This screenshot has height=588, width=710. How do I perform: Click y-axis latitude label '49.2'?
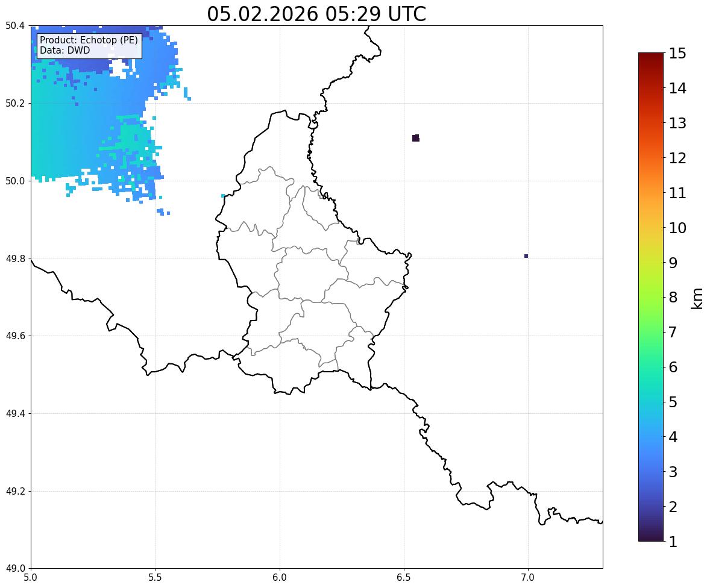click(x=14, y=491)
